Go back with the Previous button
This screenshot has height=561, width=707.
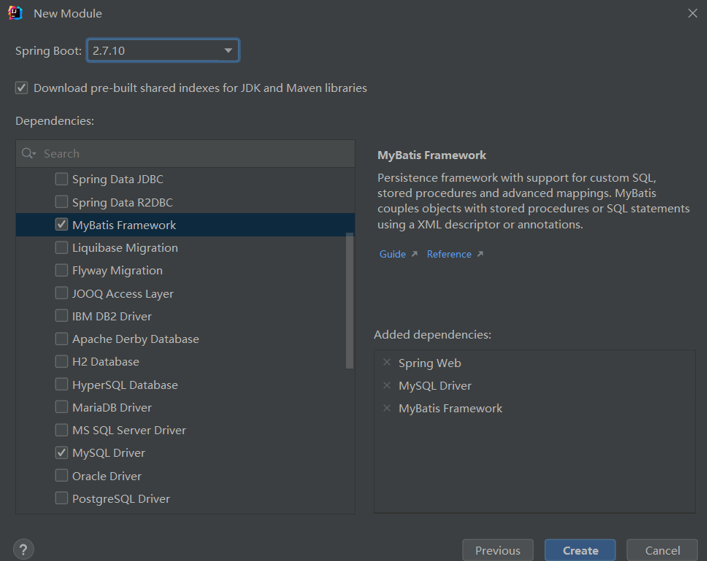497,550
